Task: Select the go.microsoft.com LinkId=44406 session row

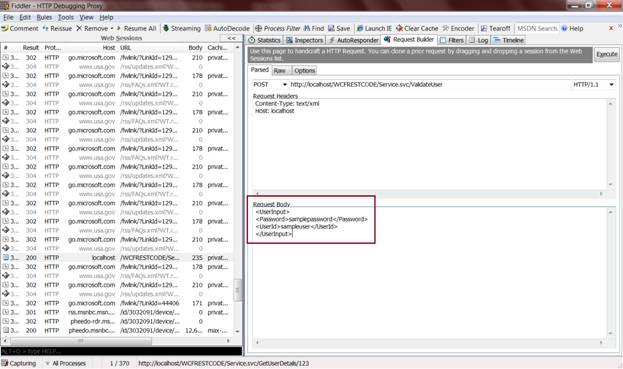Action: pos(117,303)
